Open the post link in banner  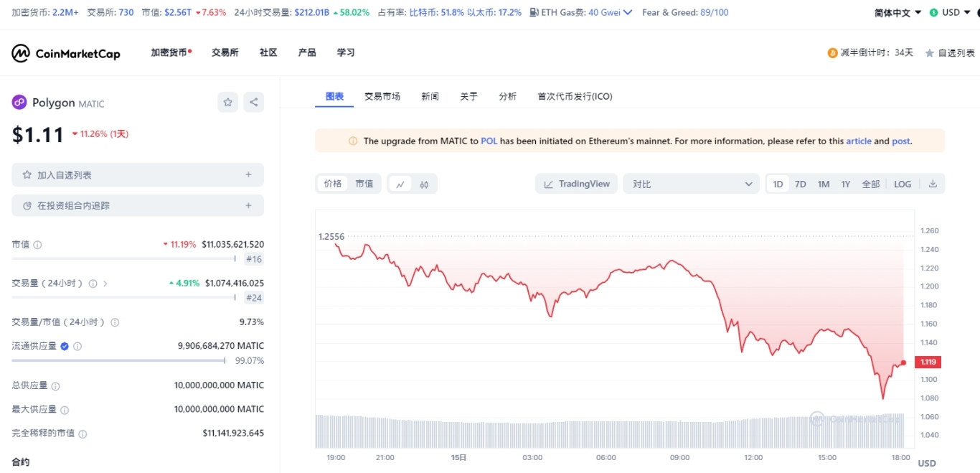[901, 141]
